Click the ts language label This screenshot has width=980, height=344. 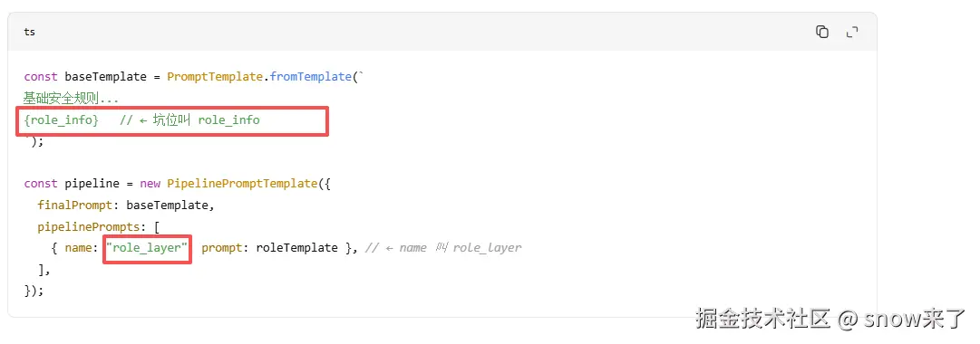[29, 32]
